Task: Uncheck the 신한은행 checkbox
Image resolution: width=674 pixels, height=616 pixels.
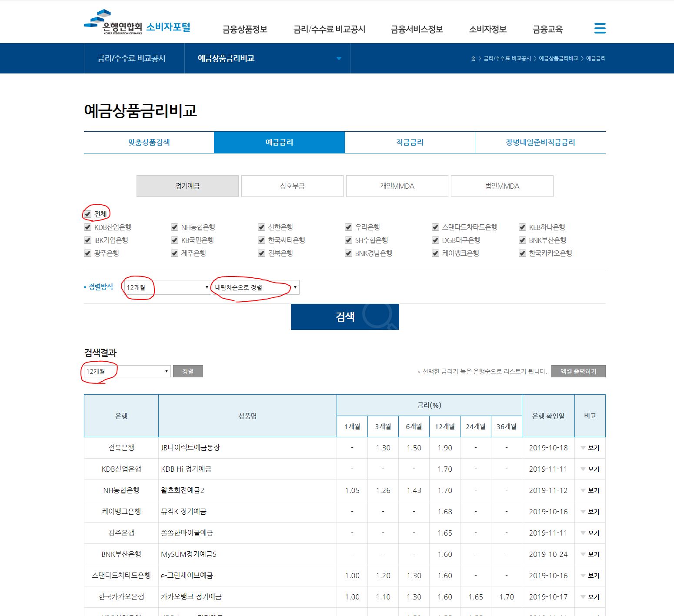Action: (261, 227)
